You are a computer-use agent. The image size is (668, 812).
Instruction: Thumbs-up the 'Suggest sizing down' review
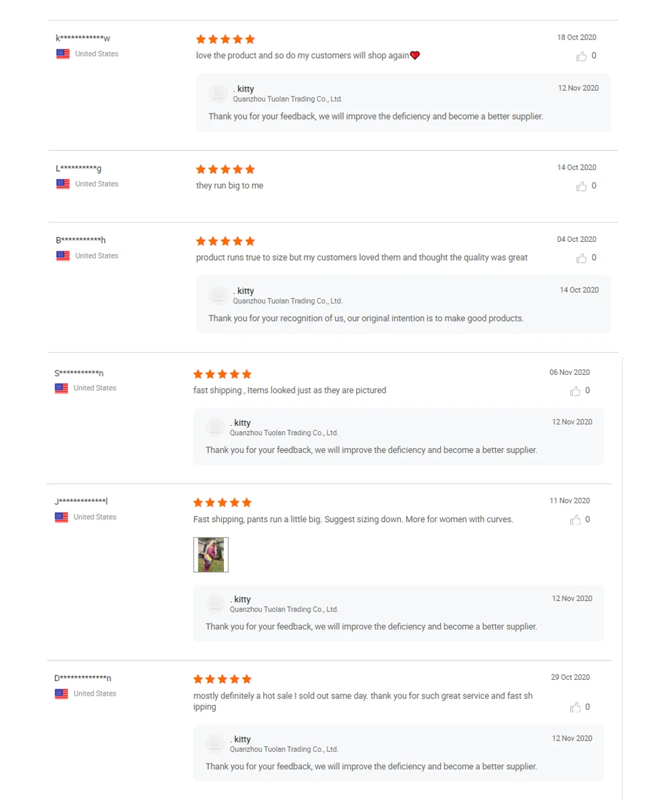575,520
